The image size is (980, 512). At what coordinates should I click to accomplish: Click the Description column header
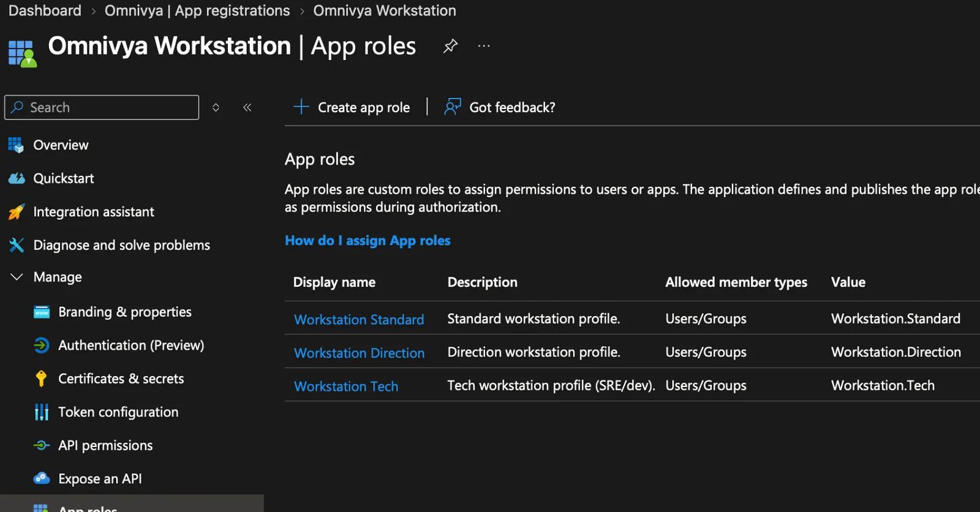483,282
